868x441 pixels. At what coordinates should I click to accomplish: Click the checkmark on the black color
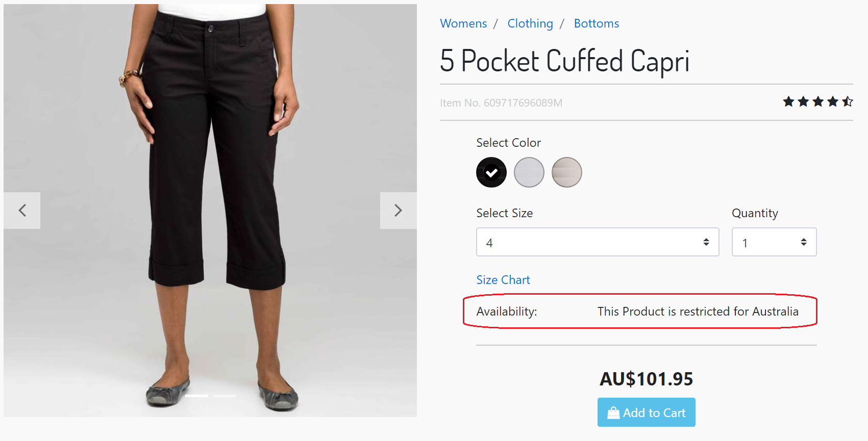pos(491,173)
